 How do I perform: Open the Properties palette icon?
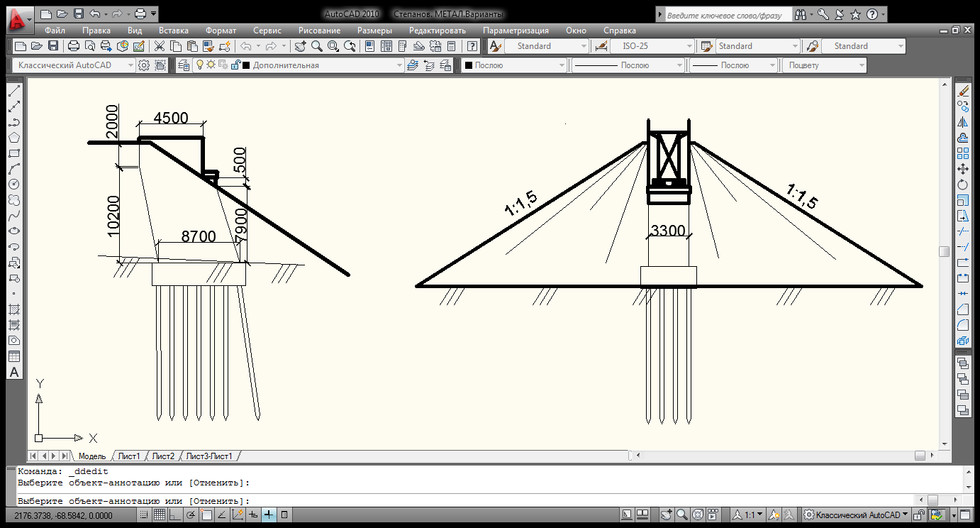pos(369,46)
